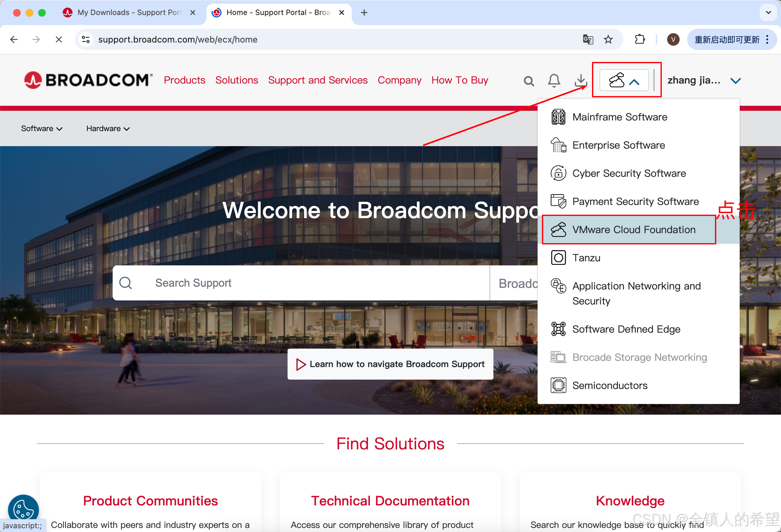Click the 重新启动即可更新 update button
Viewport: 781px width, 532px height.
point(732,40)
